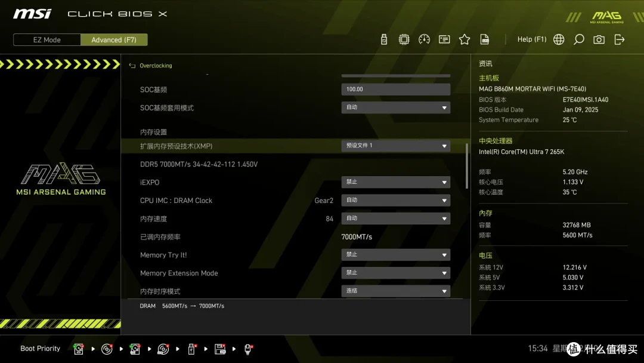Click the Gear2 value text
Viewport: 644px width, 363px height.
point(324,201)
